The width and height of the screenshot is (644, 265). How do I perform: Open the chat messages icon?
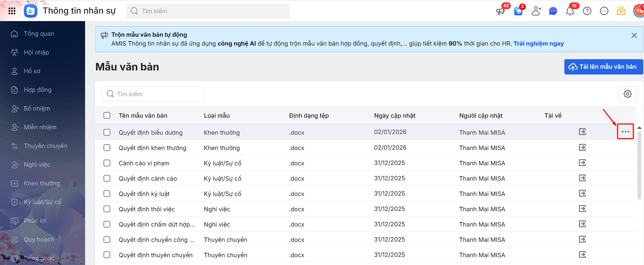point(553,11)
